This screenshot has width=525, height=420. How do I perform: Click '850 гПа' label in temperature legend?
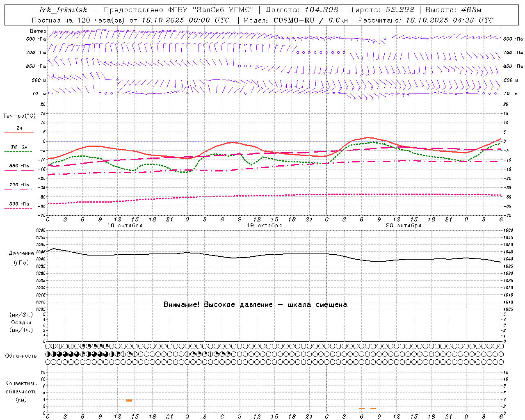[x=19, y=166]
